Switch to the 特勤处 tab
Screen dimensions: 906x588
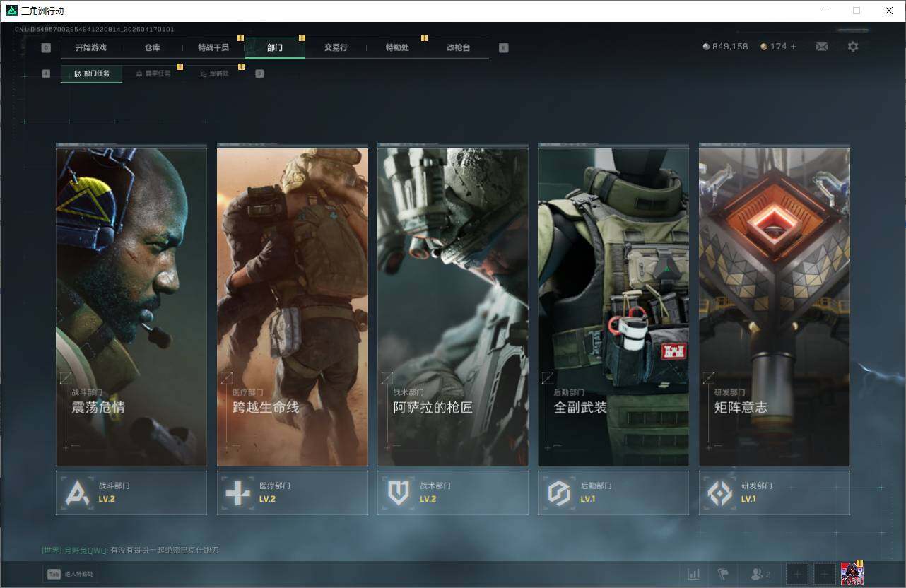(x=397, y=48)
